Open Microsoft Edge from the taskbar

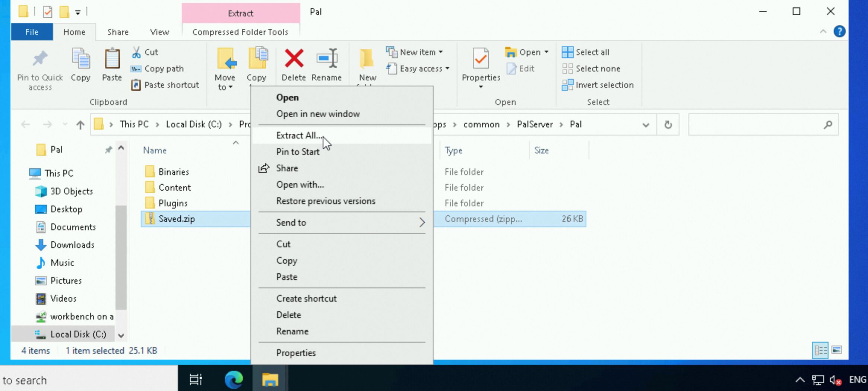[x=234, y=379]
